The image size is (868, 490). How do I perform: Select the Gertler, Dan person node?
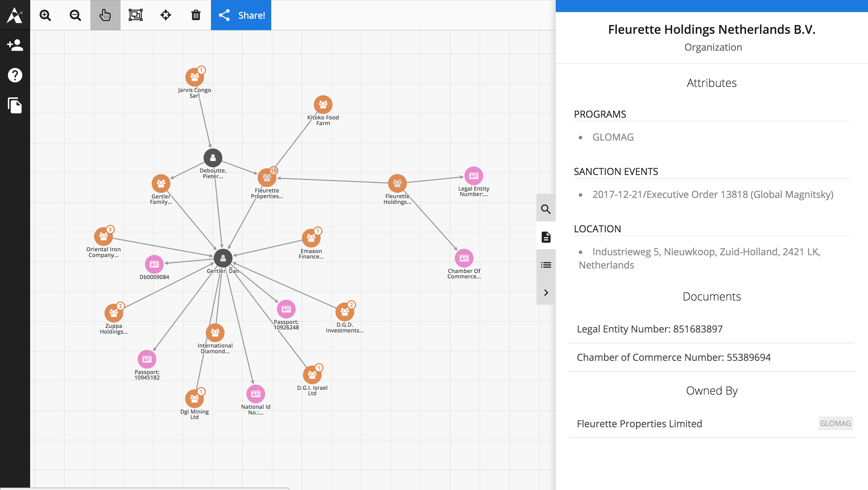coord(223,258)
